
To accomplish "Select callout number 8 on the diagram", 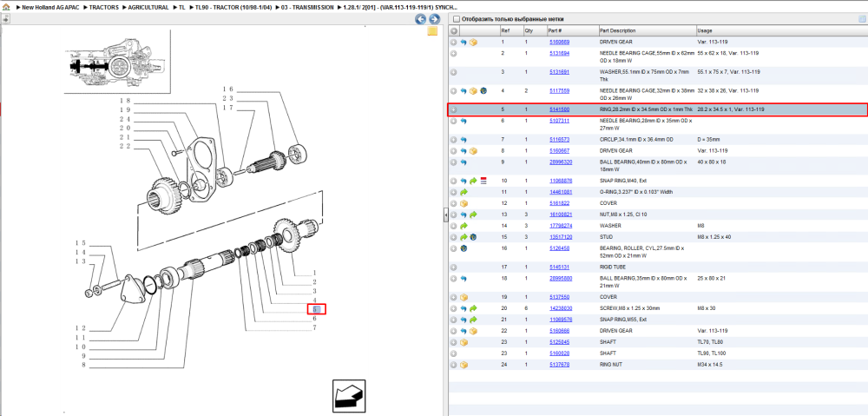I will (82, 365).
